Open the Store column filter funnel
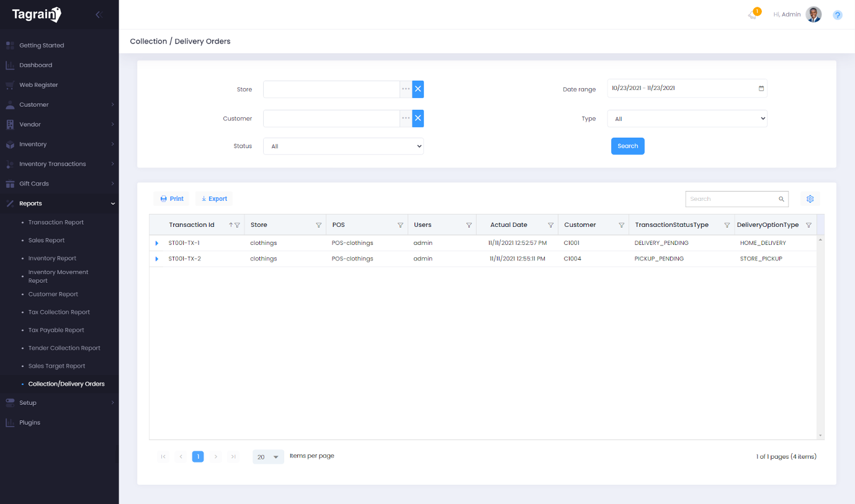Screen dimensions: 855x504 tap(318, 224)
